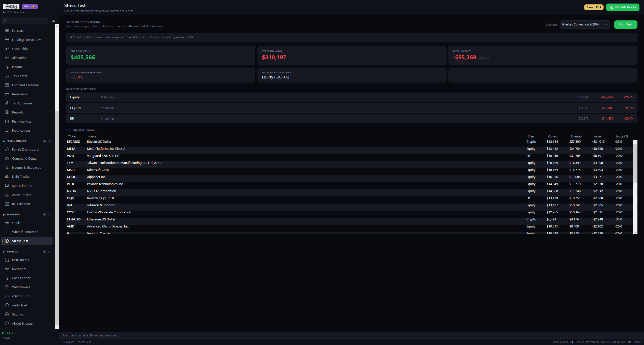Open the Notifications bell icon
Image resolution: width=644 pixels, height=345 pixels.
(x=7, y=130)
